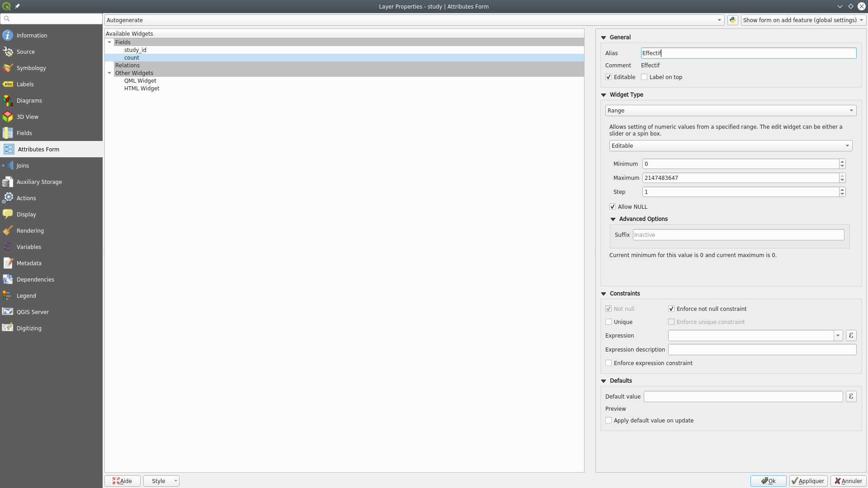868x488 pixels.
Task: Toggle the Allow NULL checkbox
Action: pos(613,207)
